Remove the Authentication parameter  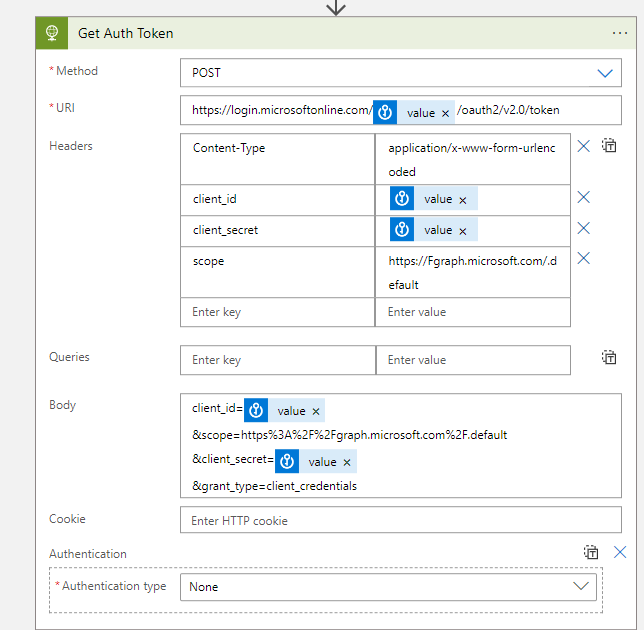tap(620, 552)
